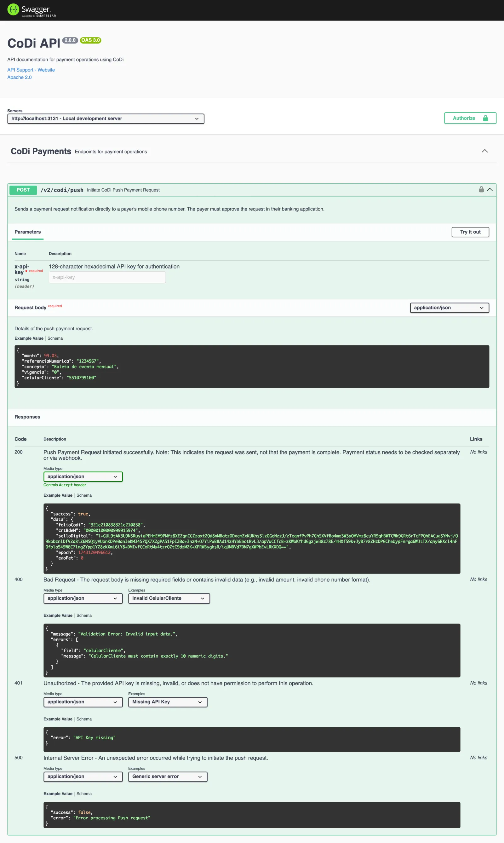Click the CoDi Payments section title
The height and width of the screenshot is (843, 504).
41,151
